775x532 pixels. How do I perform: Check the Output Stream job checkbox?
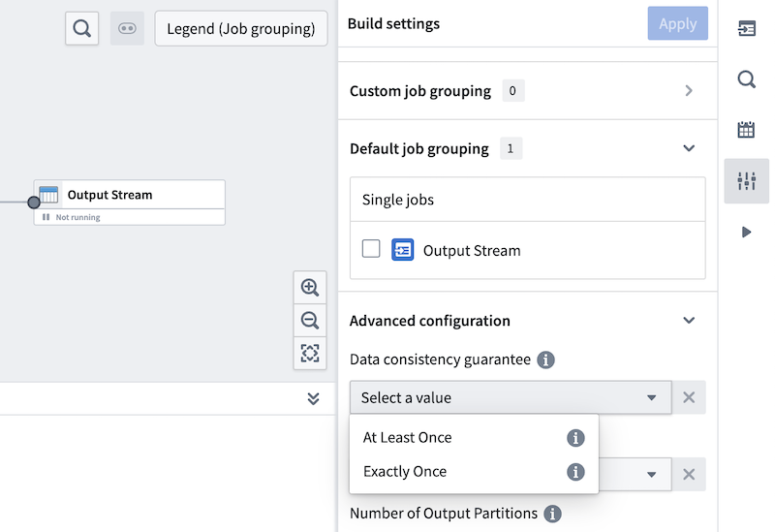[371, 249]
